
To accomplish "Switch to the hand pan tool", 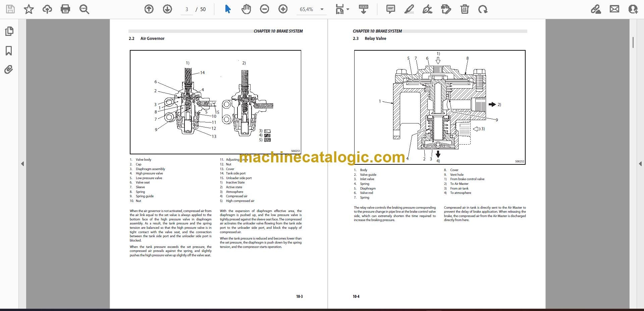I will click(246, 9).
